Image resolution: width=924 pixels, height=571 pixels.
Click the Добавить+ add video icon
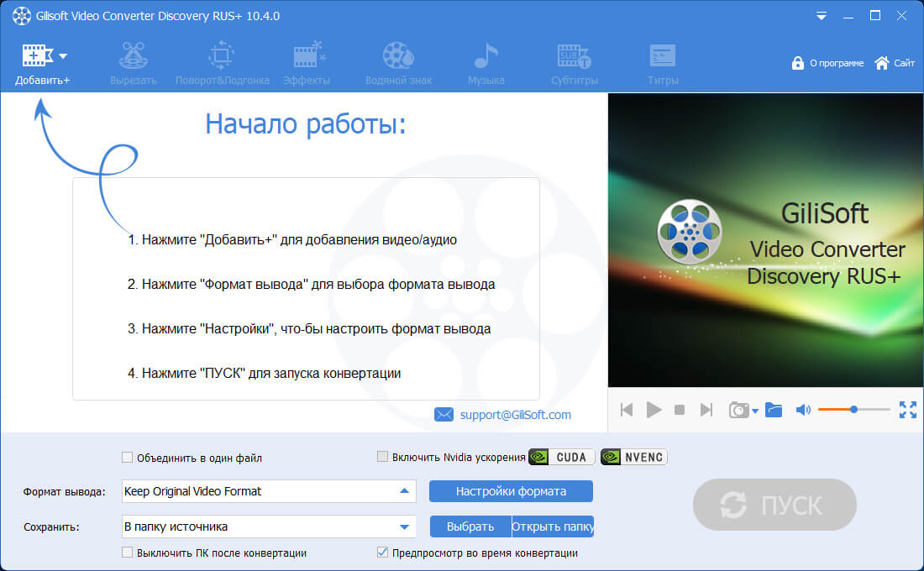[37, 55]
